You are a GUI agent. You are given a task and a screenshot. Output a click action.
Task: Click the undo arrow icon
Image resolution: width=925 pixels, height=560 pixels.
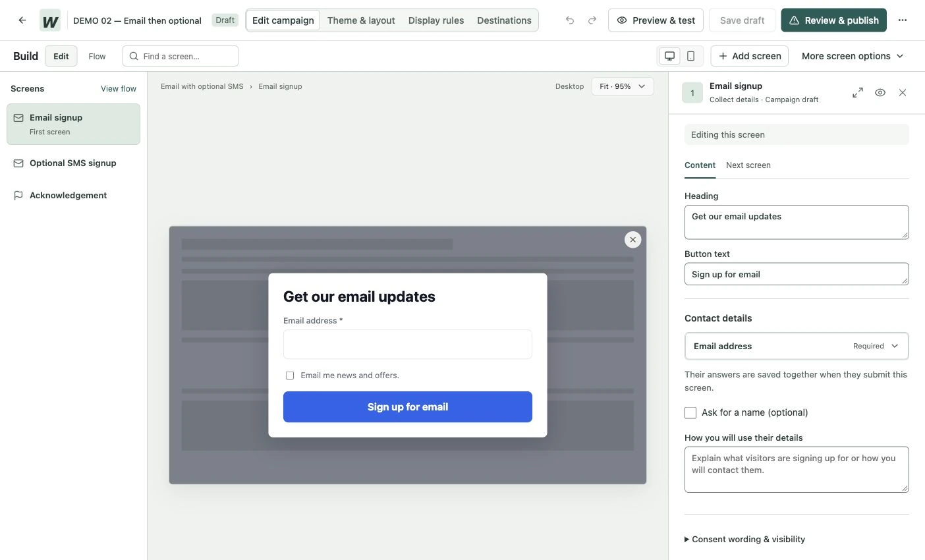coord(570,20)
